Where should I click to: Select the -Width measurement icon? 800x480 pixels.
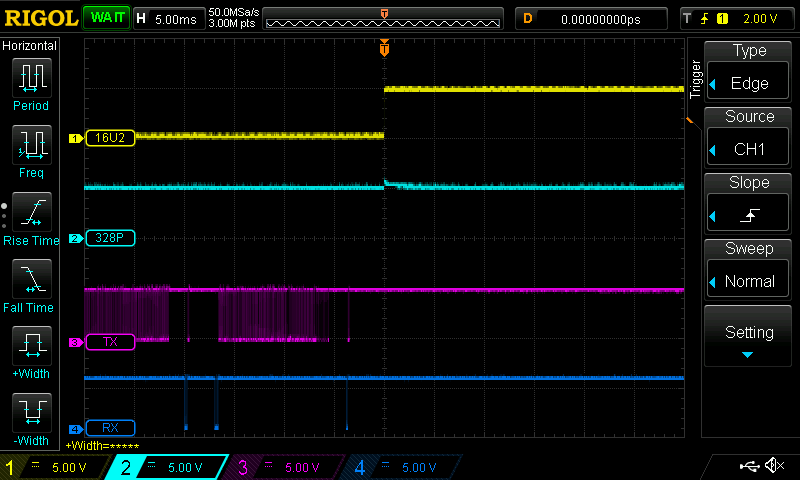pos(32,413)
